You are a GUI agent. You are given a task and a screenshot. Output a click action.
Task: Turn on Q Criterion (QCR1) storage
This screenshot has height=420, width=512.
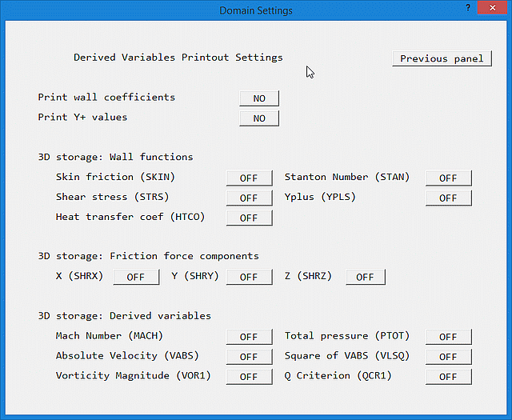pos(448,376)
